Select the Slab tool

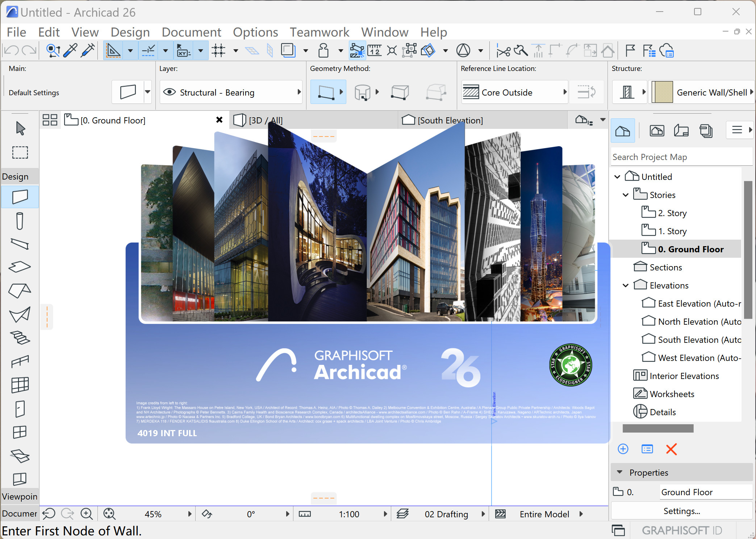tap(20, 267)
